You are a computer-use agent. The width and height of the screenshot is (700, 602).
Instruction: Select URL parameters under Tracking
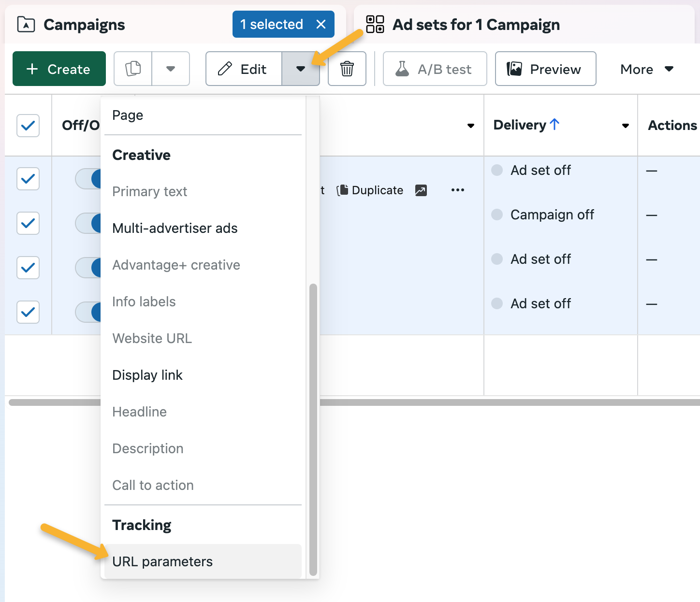pyautogui.click(x=162, y=561)
